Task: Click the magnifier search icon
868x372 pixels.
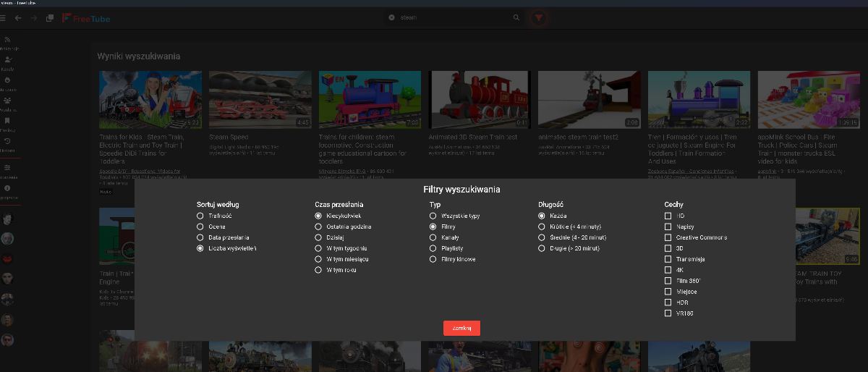Action: [x=516, y=17]
